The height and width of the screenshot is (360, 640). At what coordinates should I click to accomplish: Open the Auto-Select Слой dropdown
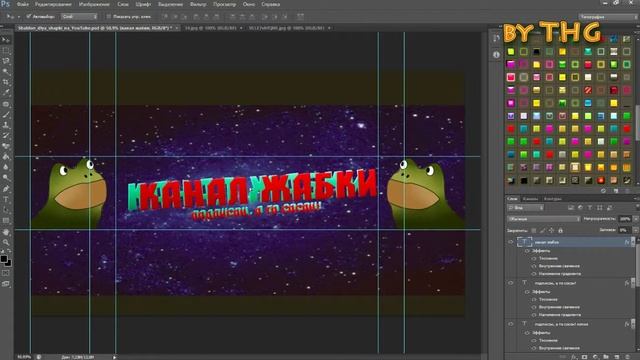click(79, 17)
